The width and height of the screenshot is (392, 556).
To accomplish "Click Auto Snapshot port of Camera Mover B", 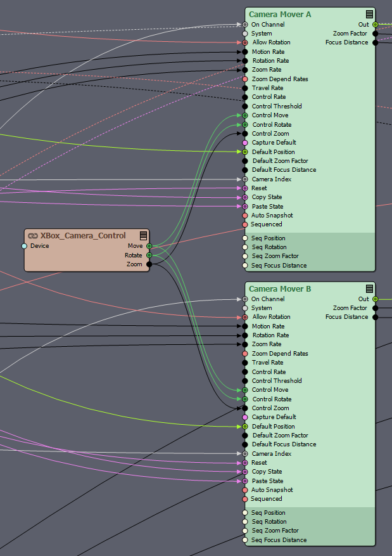I will click(244, 490).
